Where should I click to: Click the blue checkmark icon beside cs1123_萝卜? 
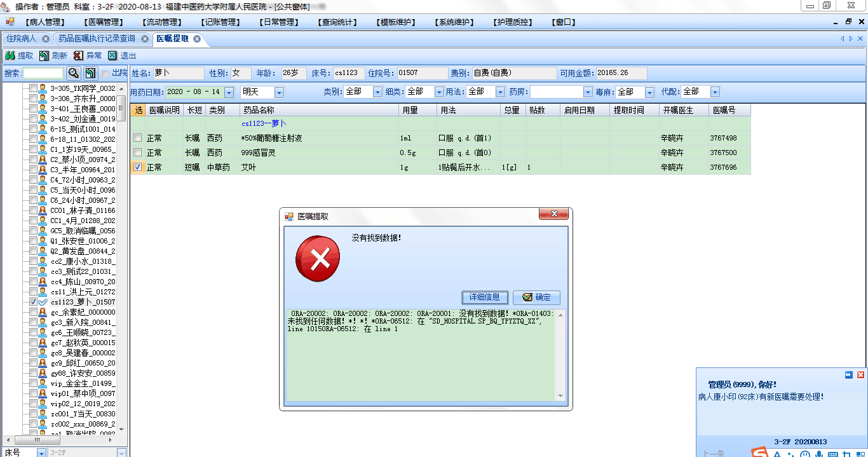[x=43, y=302]
